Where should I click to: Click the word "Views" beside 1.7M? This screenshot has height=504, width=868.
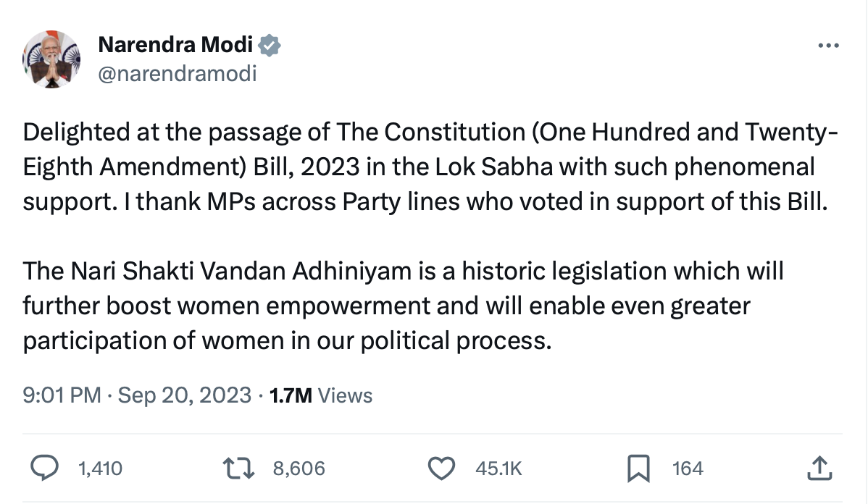pyautogui.click(x=345, y=395)
